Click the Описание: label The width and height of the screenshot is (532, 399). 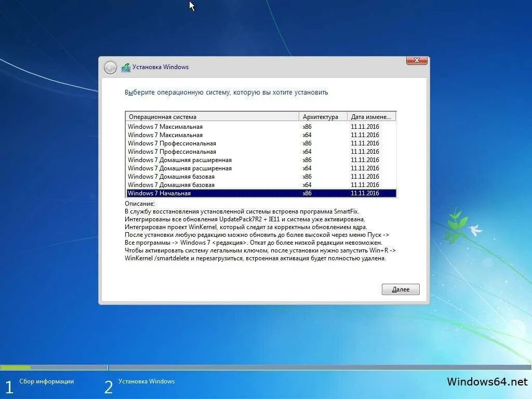click(139, 204)
